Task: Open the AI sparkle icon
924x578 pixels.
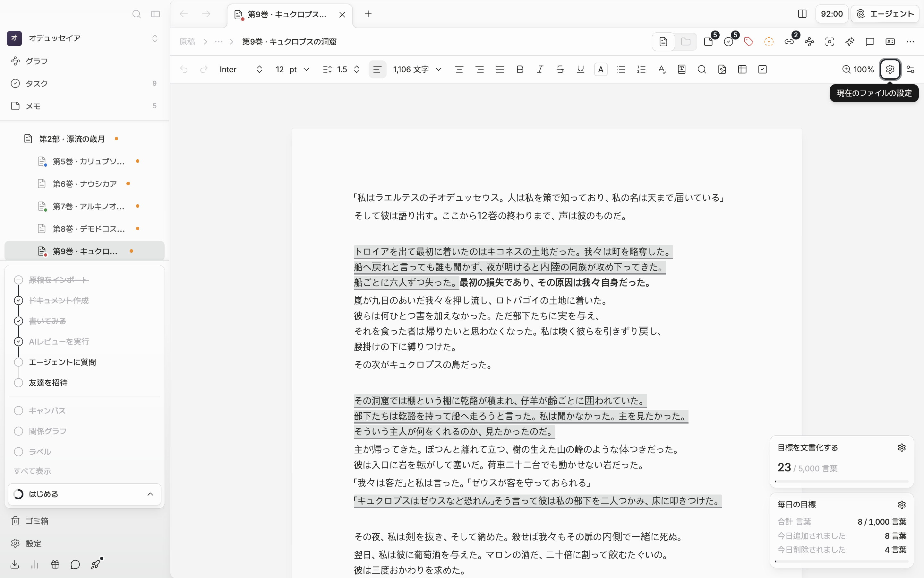Action: point(850,42)
